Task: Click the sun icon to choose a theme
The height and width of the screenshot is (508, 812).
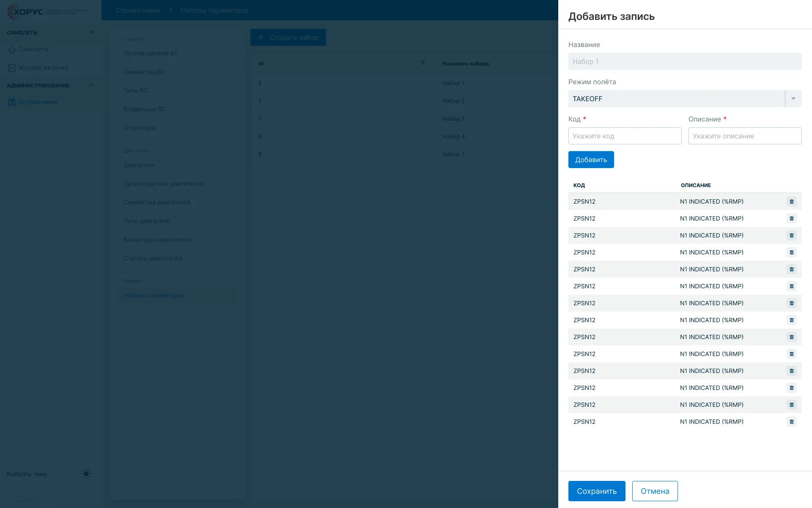Action: pos(86,474)
